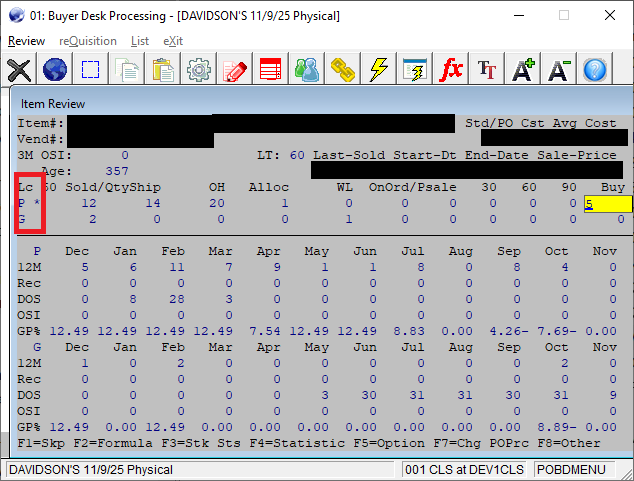Click the red pencil edit icon
634x481 pixels.
click(x=236, y=70)
